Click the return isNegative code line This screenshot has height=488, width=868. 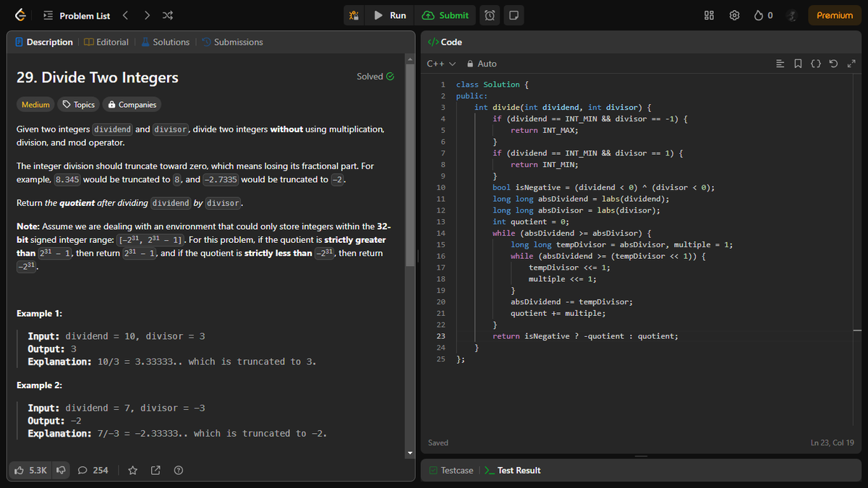[x=585, y=336]
